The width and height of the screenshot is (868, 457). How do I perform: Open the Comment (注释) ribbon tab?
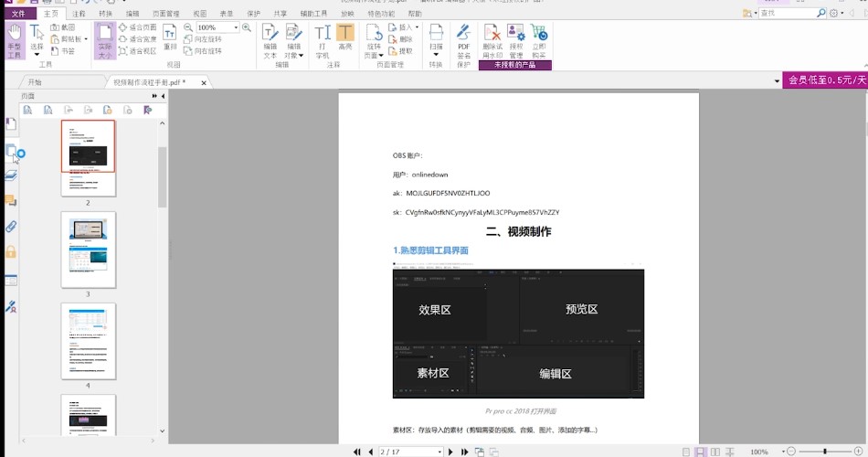pyautogui.click(x=79, y=15)
